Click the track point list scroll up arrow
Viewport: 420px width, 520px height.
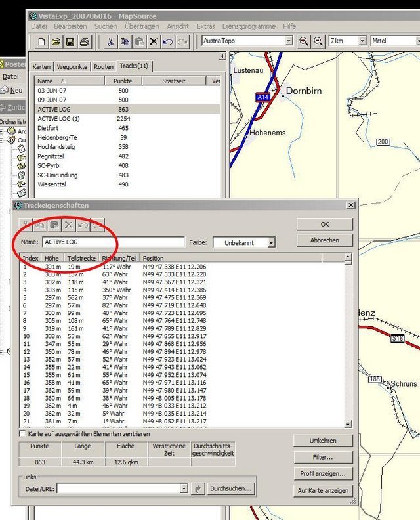[348, 257]
